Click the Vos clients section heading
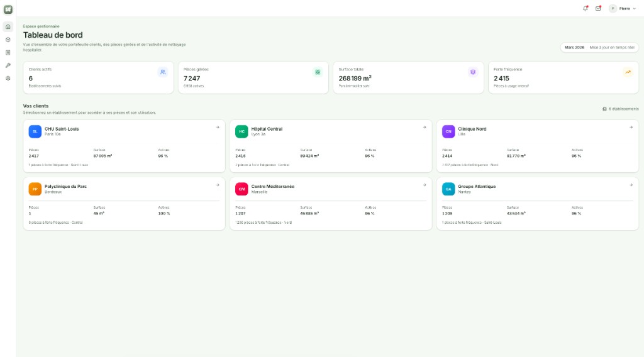Viewport: 644px width, 357px height. [36, 106]
